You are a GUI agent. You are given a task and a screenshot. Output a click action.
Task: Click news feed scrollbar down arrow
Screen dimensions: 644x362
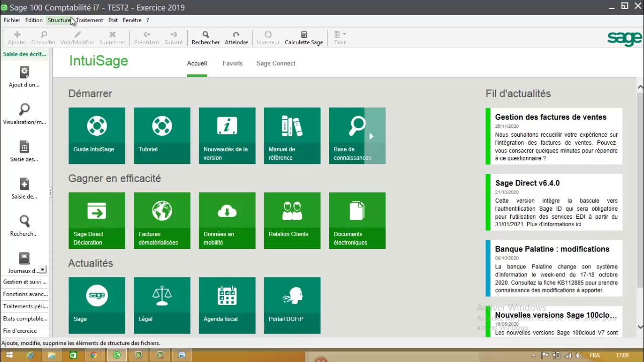(x=640, y=327)
